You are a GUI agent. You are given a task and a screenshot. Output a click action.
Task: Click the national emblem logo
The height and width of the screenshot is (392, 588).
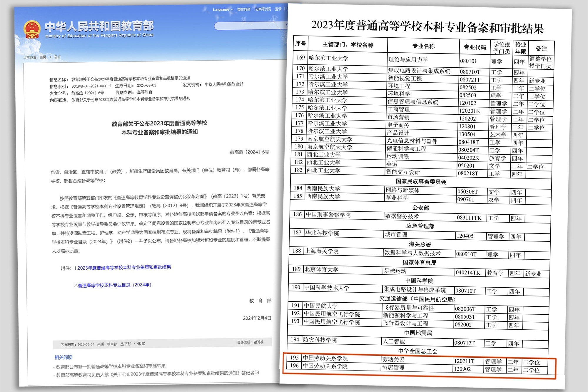coord(32,30)
